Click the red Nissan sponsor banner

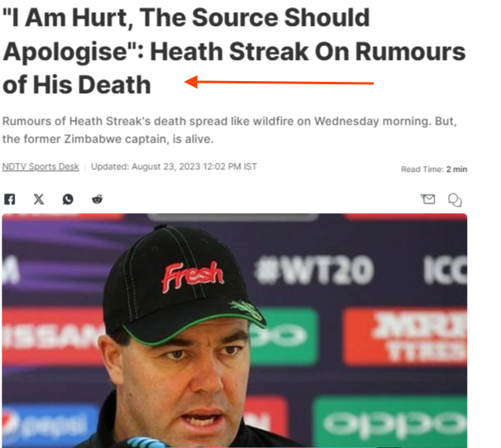pyautogui.click(x=51, y=336)
